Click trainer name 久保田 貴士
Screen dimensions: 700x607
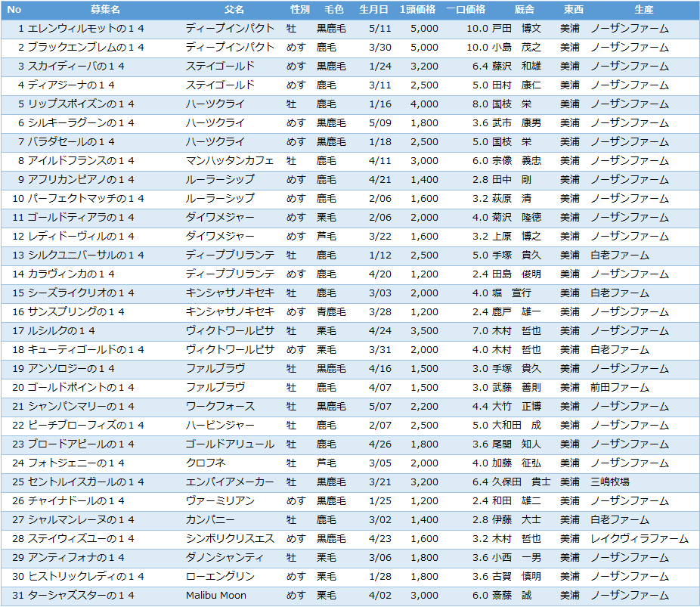coord(522,482)
